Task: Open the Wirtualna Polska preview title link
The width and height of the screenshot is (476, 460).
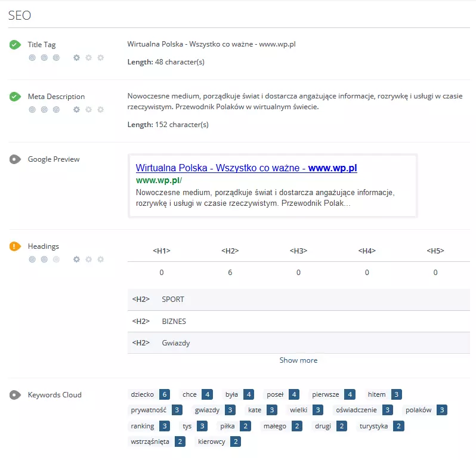Action: point(246,168)
